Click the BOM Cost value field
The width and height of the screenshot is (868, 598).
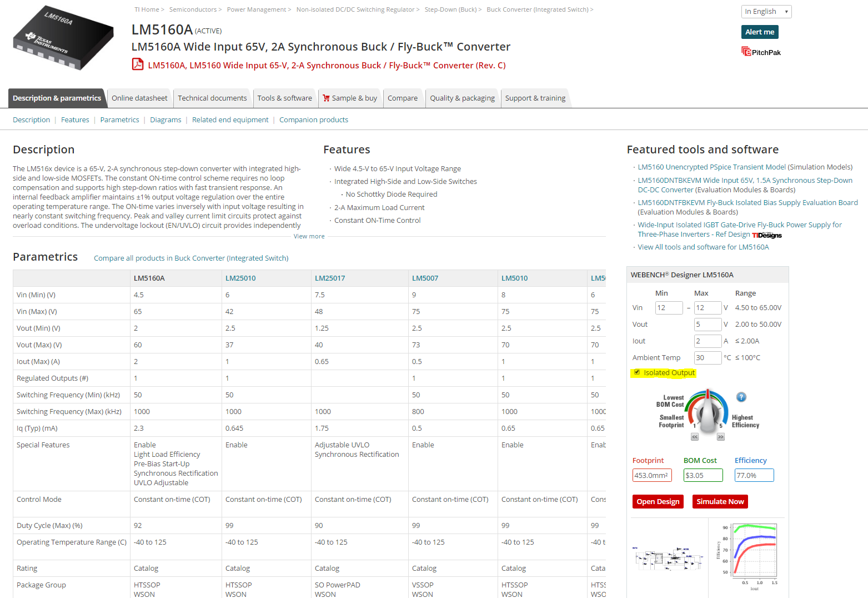(x=703, y=475)
